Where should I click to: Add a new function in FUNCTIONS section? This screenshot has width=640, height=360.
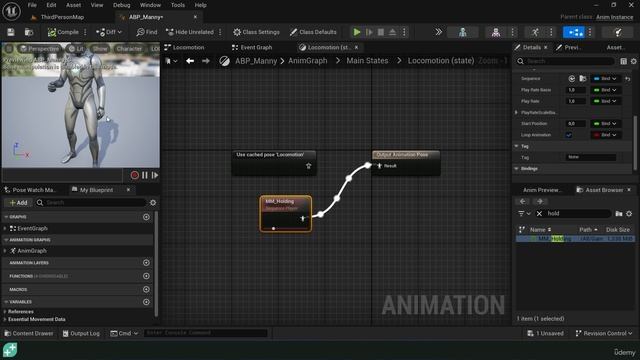click(x=146, y=276)
